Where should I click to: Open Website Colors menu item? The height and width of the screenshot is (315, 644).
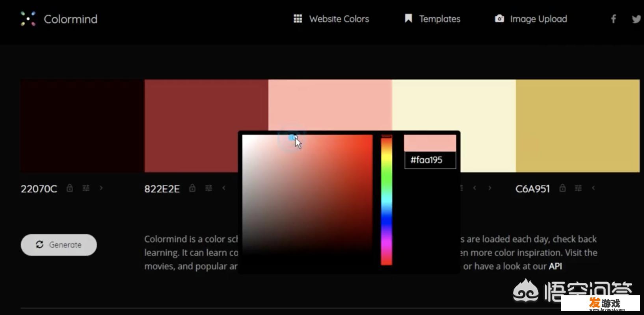(339, 19)
